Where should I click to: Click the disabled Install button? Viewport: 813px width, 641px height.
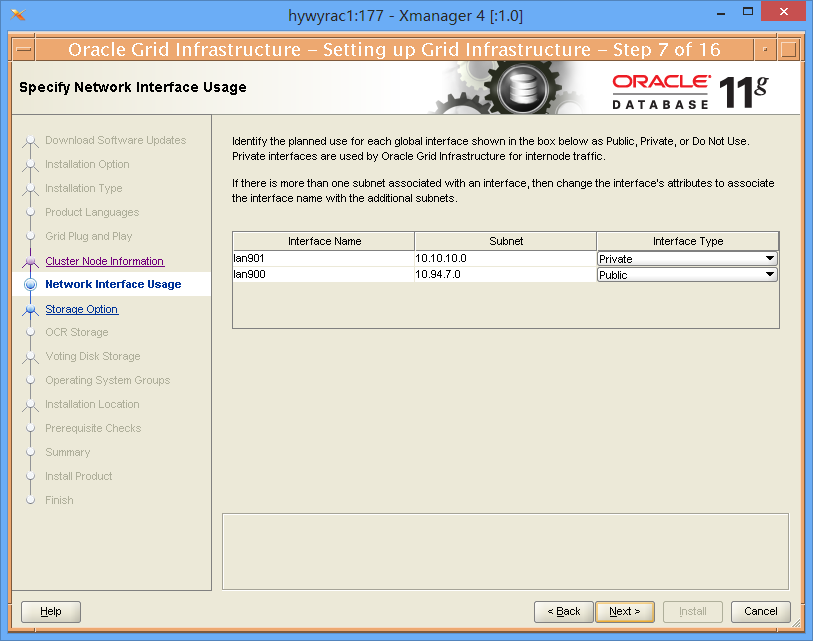693,611
